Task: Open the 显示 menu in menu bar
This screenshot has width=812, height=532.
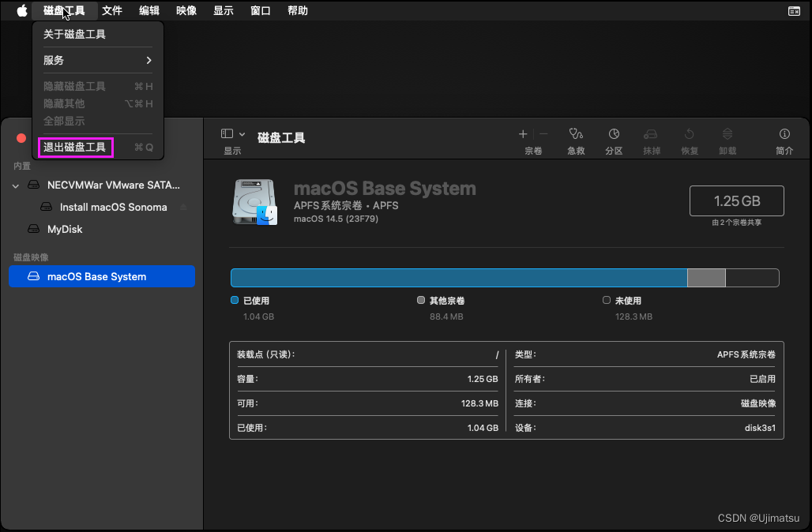Action: coord(224,10)
